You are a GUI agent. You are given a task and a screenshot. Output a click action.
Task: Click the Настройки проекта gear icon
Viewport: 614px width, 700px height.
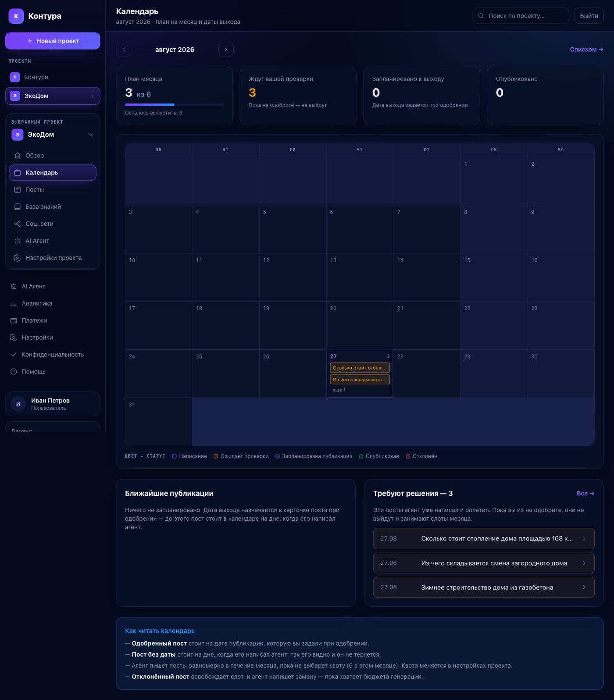[18, 258]
